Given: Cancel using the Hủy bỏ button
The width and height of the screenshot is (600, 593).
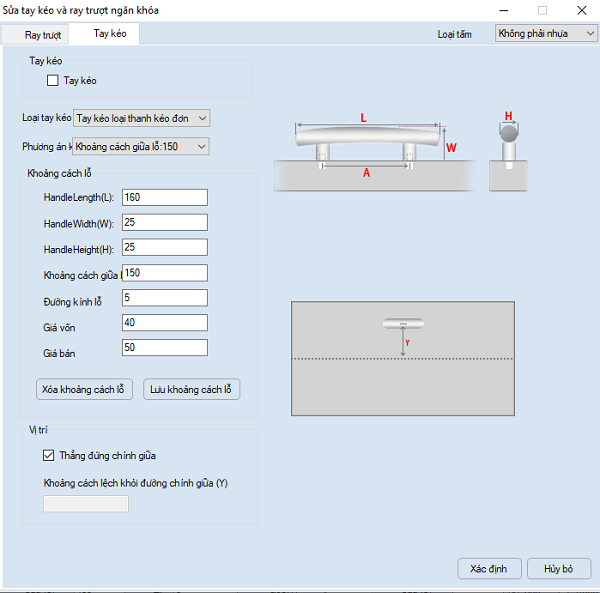Looking at the screenshot, I should click(559, 569).
